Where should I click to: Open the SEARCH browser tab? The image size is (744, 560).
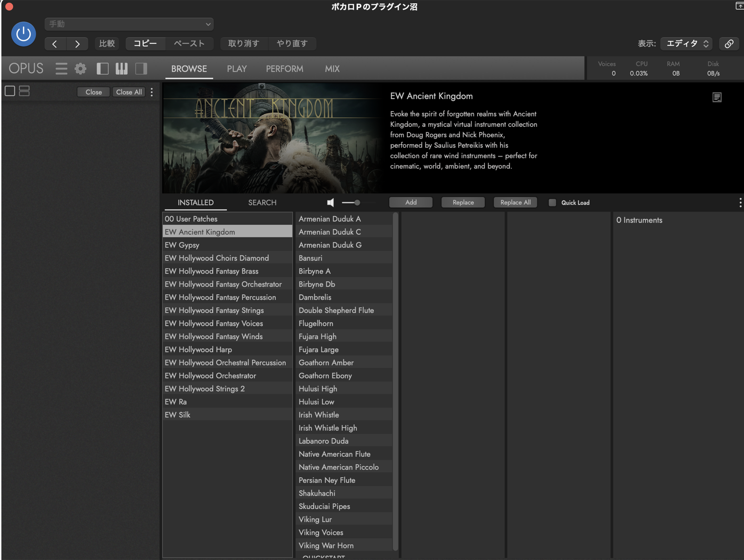pyautogui.click(x=262, y=203)
